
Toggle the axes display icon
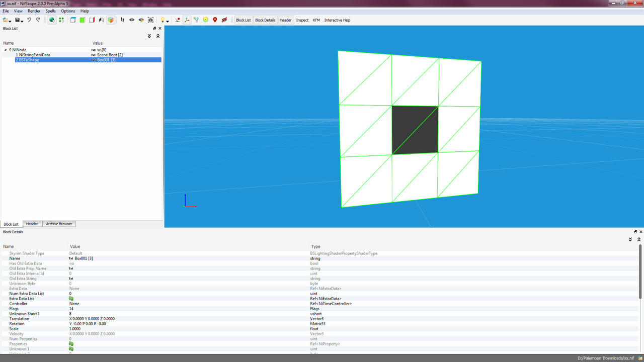187,20
